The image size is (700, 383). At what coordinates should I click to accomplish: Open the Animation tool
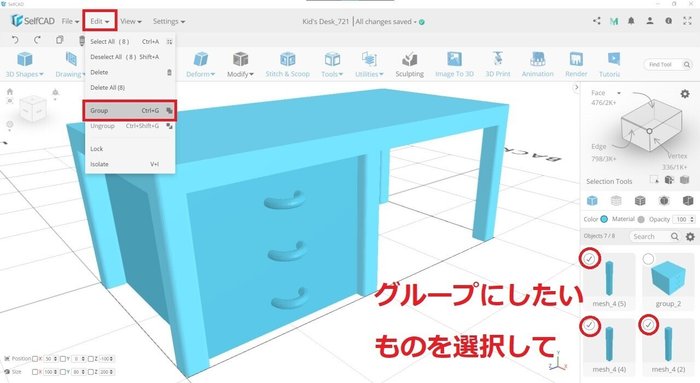(x=538, y=65)
